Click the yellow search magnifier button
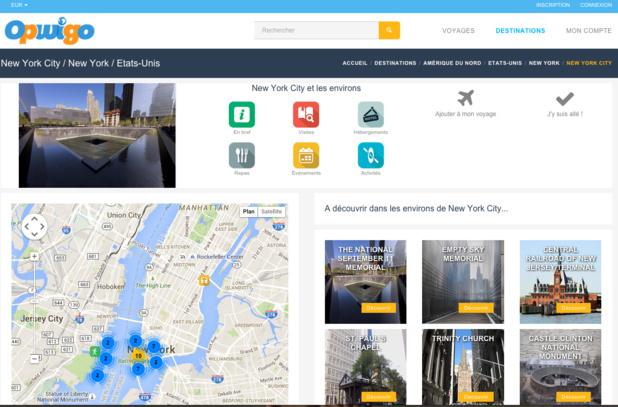Viewport: 618px width, 407px height. (389, 30)
